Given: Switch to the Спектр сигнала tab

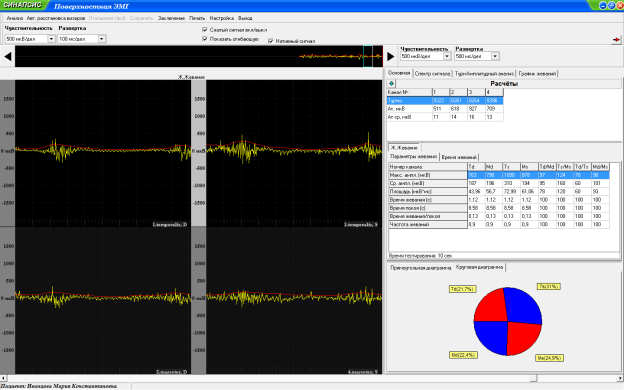Looking at the screenshot, I should (432, 74).
